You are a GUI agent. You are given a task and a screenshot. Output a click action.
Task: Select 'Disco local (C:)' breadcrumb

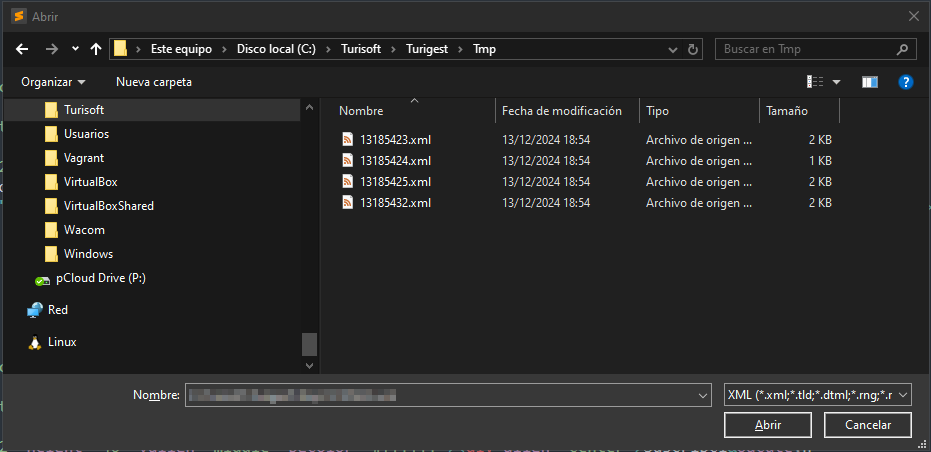276,49
